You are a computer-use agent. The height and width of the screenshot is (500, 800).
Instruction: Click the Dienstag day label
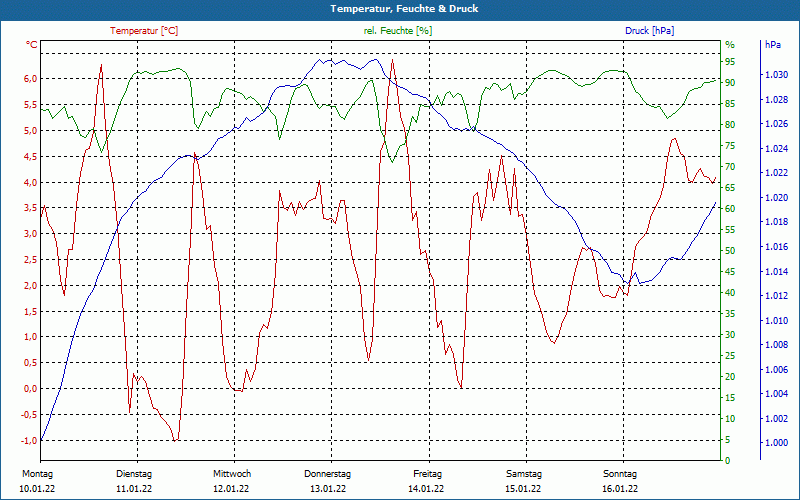[134, 474]
